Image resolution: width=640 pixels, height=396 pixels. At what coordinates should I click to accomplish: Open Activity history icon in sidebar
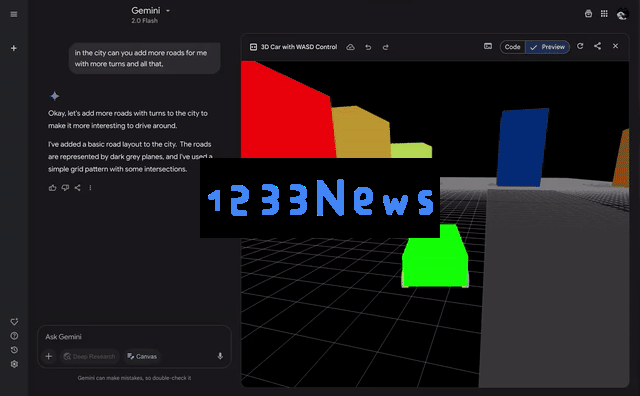(14, 350)
